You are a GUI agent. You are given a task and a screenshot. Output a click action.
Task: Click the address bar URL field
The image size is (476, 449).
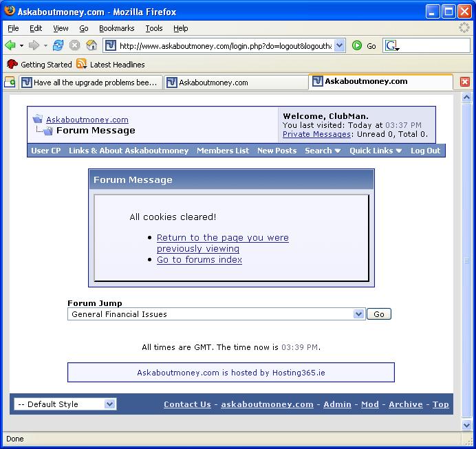point(225,46)
